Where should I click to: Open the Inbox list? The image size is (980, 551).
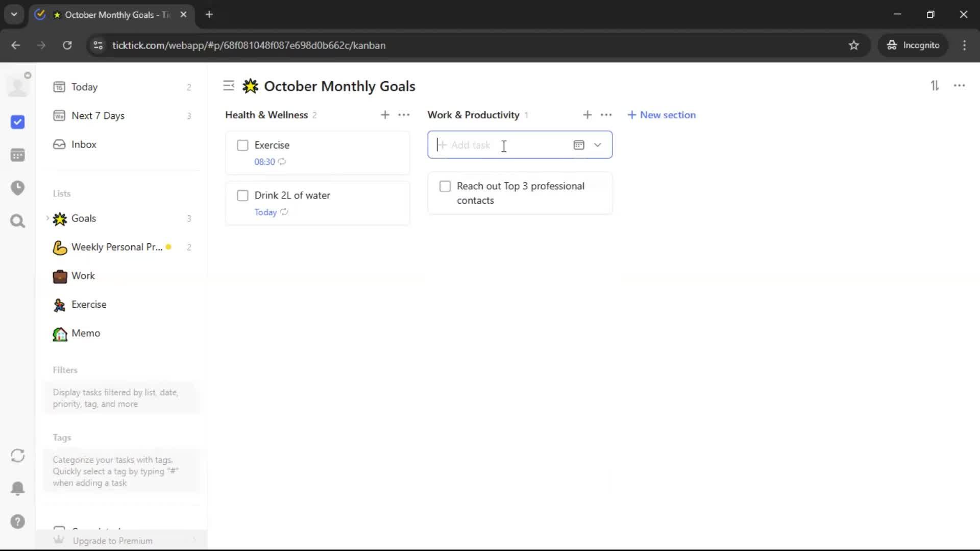(x=84, y=144)
